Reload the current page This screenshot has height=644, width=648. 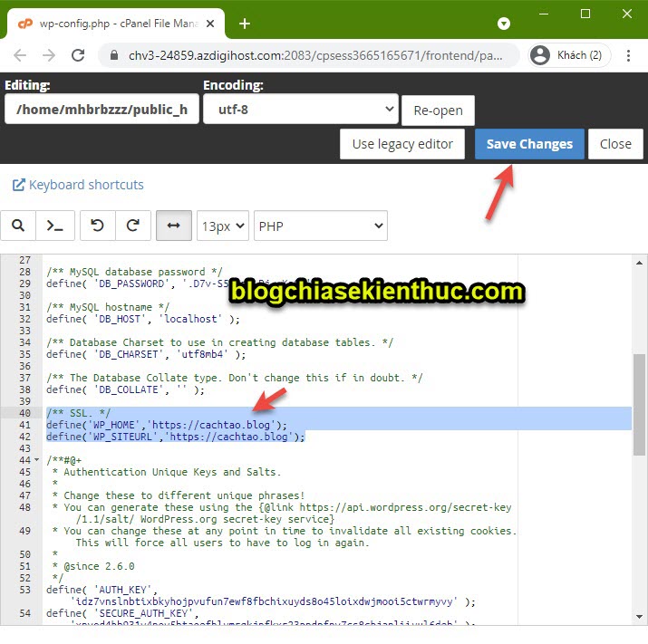pos(78,55)
